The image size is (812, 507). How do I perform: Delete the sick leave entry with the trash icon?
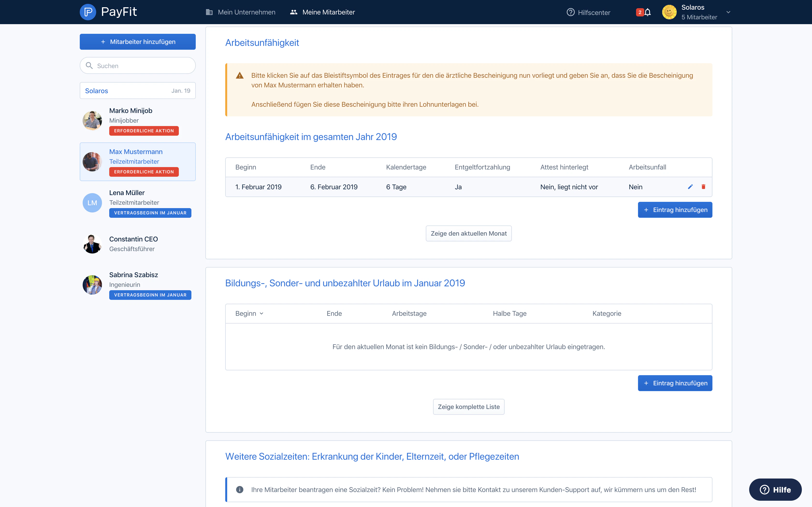pyautogui.click(x=703, y=187)
